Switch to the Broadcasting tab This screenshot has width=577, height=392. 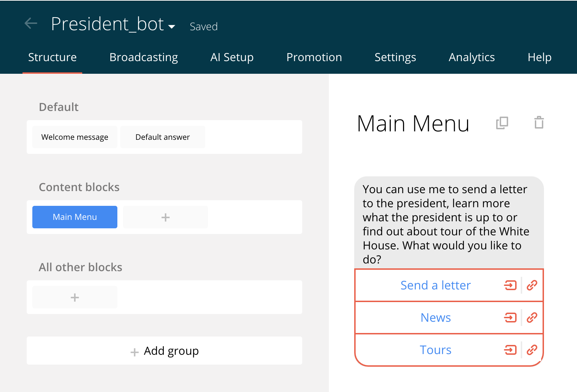tap(143, 57)
